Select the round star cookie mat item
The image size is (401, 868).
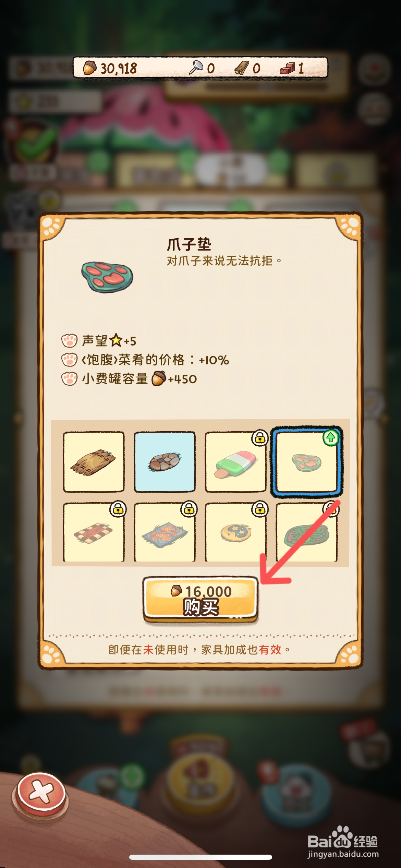click(235, 532)
